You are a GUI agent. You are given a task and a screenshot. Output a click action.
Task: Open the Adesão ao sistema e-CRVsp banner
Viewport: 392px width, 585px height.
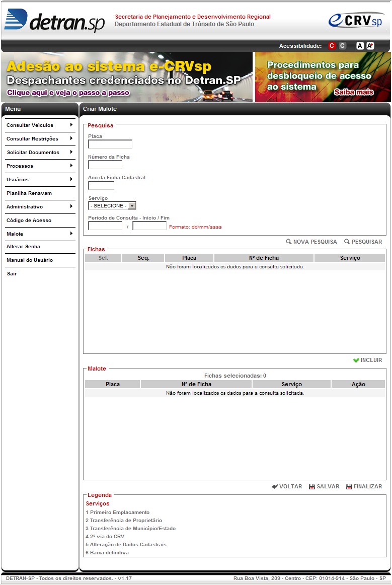point(127,77)
